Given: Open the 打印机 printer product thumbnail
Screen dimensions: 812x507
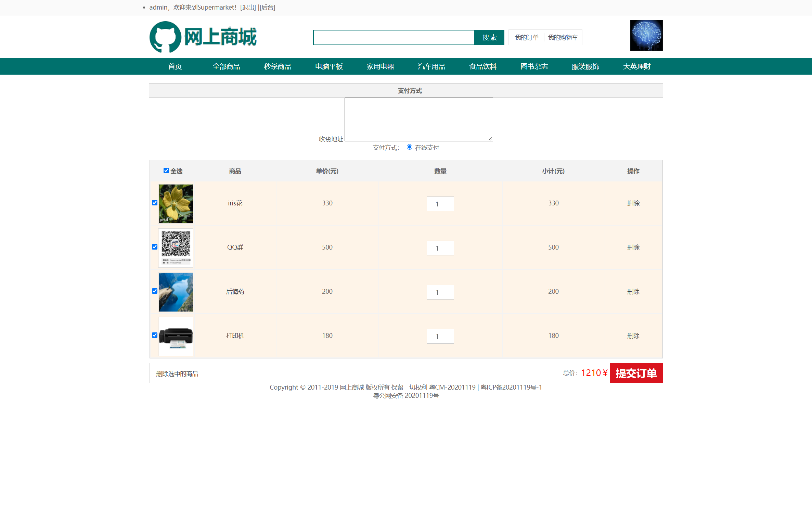Looking at the screenshot, I should 176,336.
